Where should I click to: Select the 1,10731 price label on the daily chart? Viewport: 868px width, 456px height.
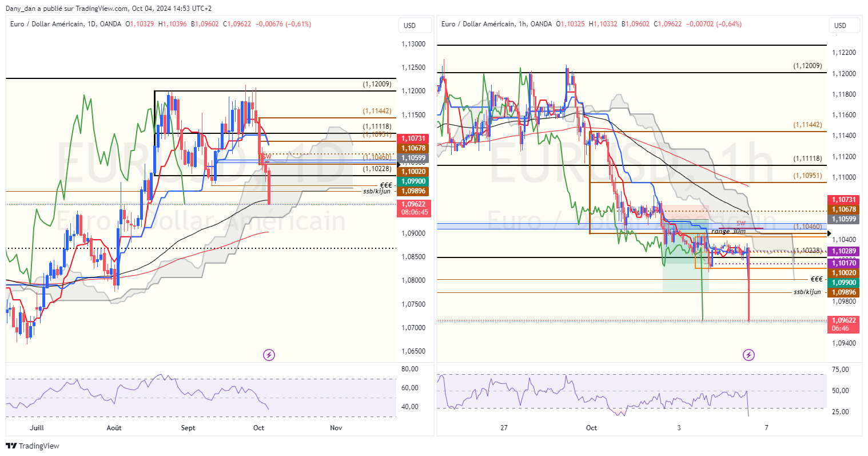point(413,138)
